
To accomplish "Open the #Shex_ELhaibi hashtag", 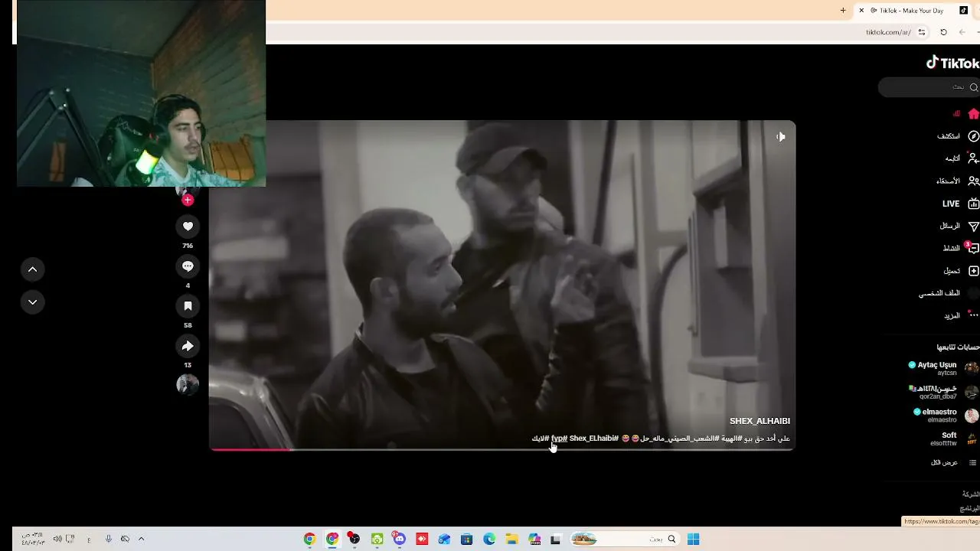I will (594, 439).
